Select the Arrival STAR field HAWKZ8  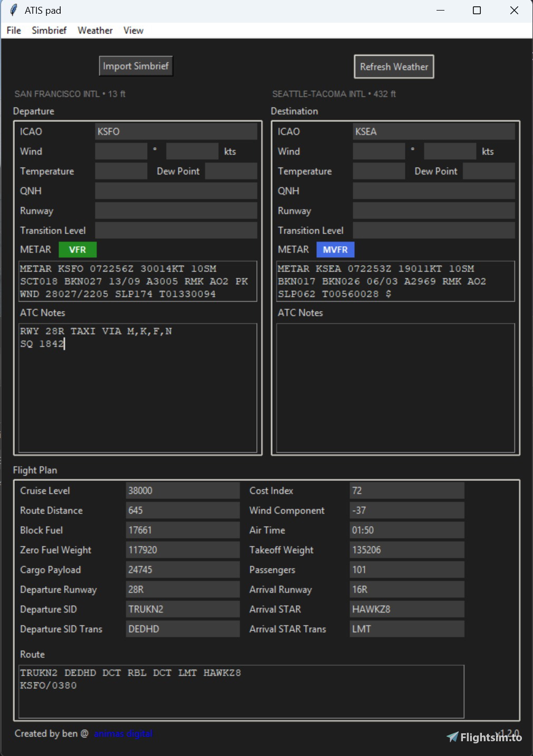(407, 609)
